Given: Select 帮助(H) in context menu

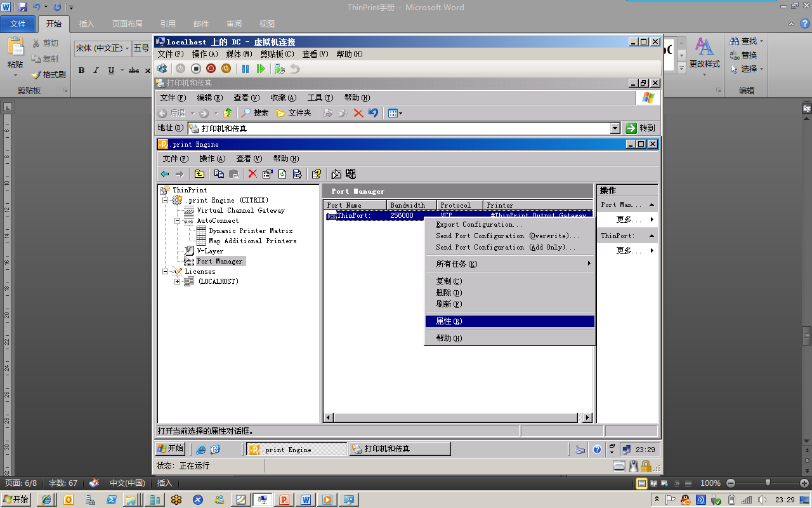Looking at the screenshot, I should [x=510, y=338].
